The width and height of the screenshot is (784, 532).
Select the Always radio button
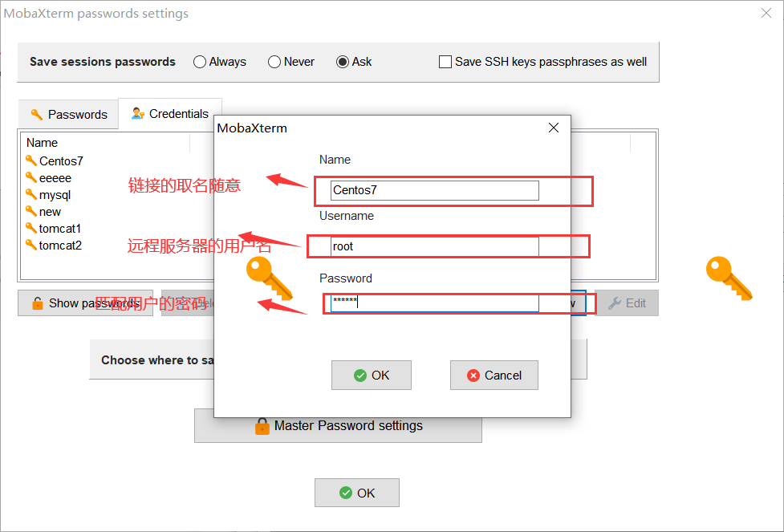coord(198,61)
